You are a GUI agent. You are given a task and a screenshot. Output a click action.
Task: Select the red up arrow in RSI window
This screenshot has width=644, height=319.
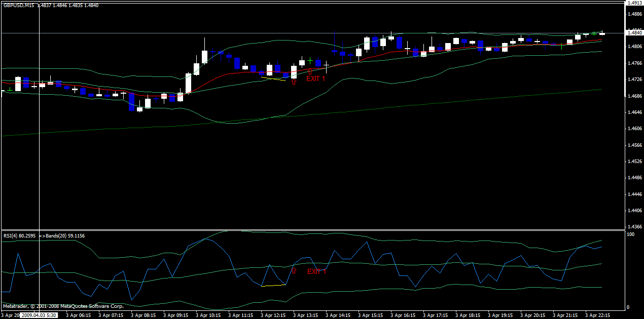tap(293, 270)
